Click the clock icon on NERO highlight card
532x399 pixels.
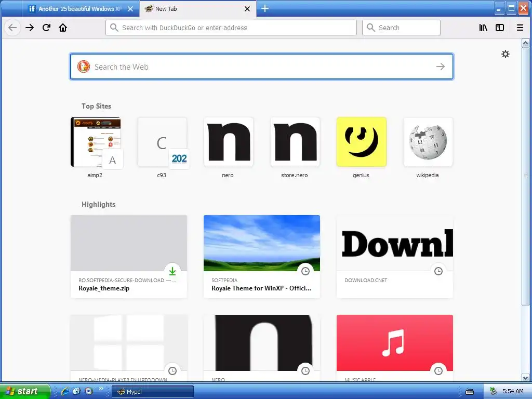click(x=305, y=370)
